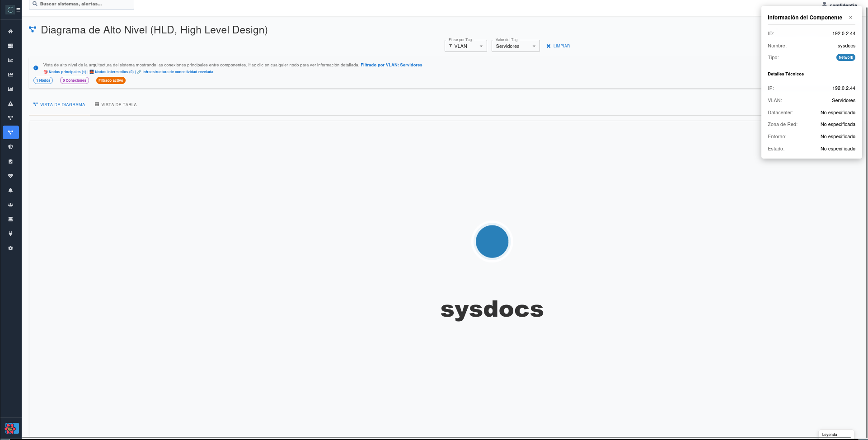The width and height of the screenshot is (868, 440).
Task: Open the database sidebar icon
Action: 10,220
